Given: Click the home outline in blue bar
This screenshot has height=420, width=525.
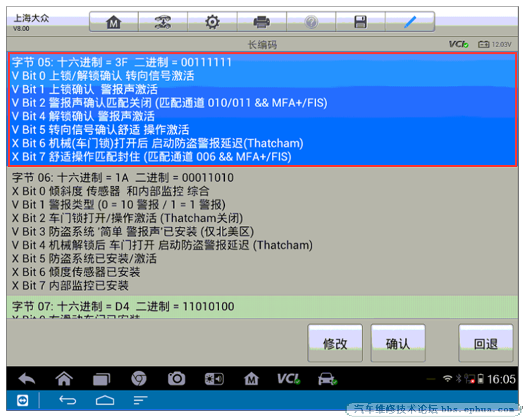Looking at the screenshot, I should (x=105, y=400).
